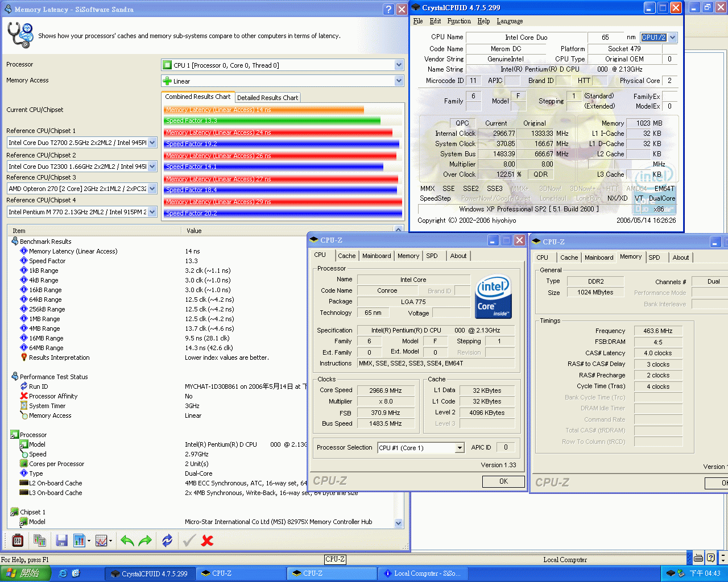Switch to Detailed Results Chart tab
728x582 pixels.
[267, 98]
